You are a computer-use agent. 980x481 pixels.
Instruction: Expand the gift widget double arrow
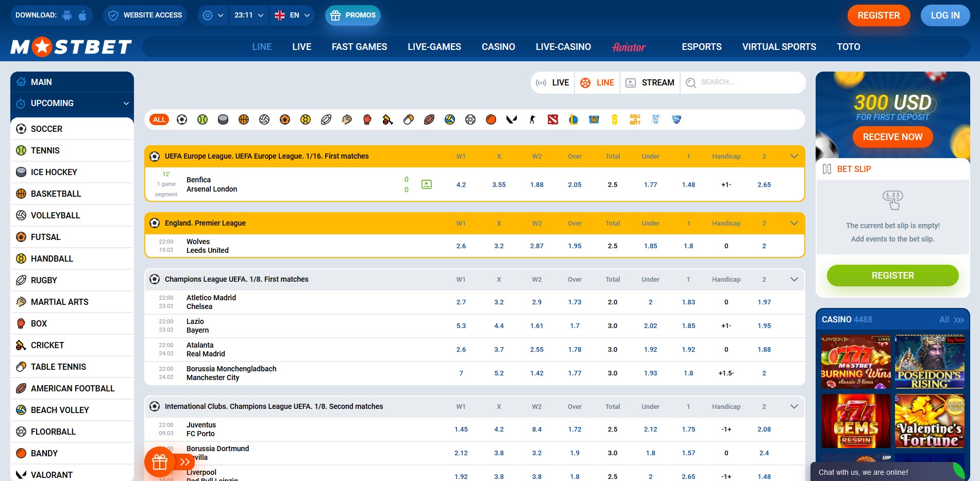click(185, 462)
